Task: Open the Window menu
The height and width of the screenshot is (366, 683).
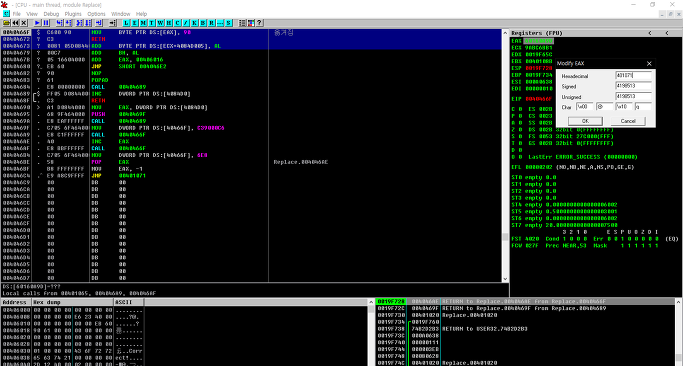Action: coord(121,14)
